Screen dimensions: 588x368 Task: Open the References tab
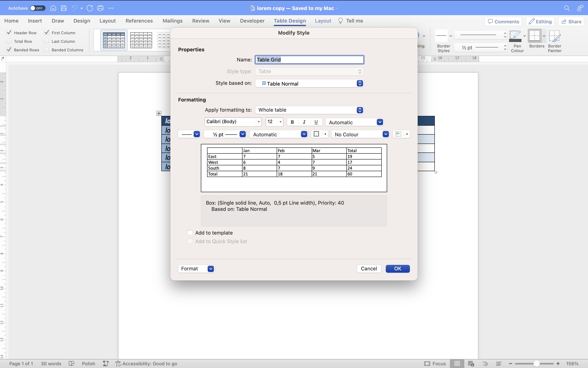pos(139,21)
